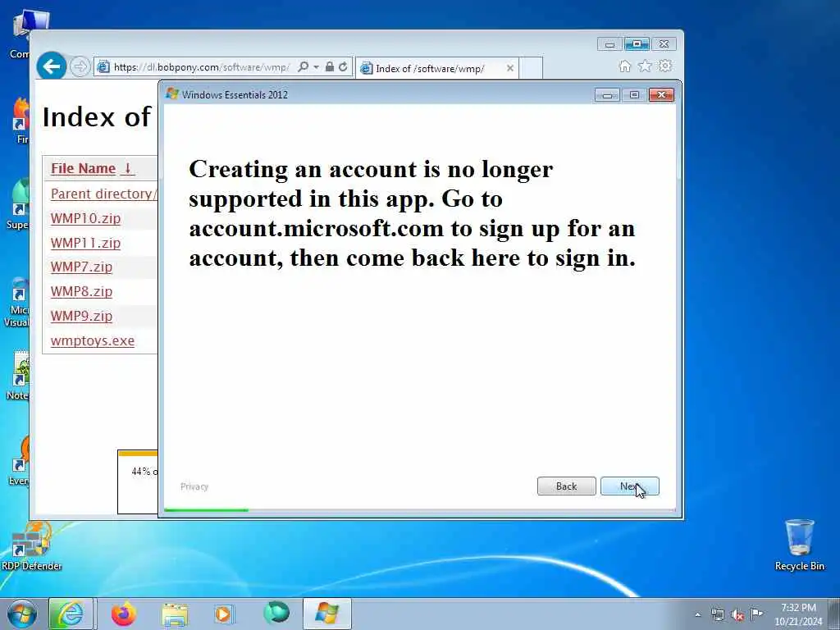This screenshot has height=630, width=840.
Task: Click the address bar URL in Internet Explorer
Action: pos(202,67)
